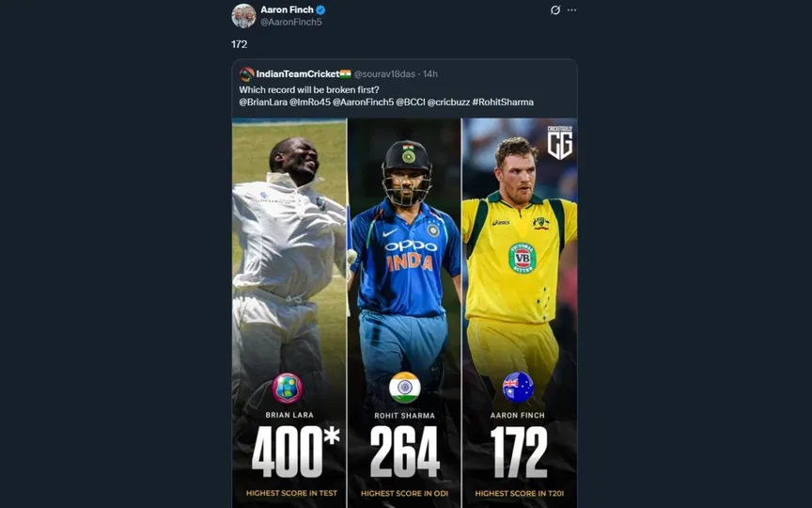Click the CG Cricket Gully logo

pos(560,142)
